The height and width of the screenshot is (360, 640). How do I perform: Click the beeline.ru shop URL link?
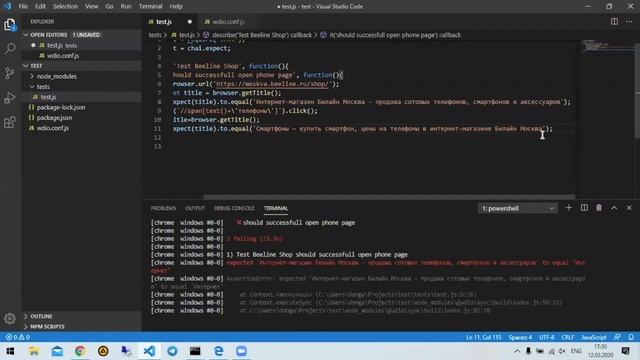(272, 84)
